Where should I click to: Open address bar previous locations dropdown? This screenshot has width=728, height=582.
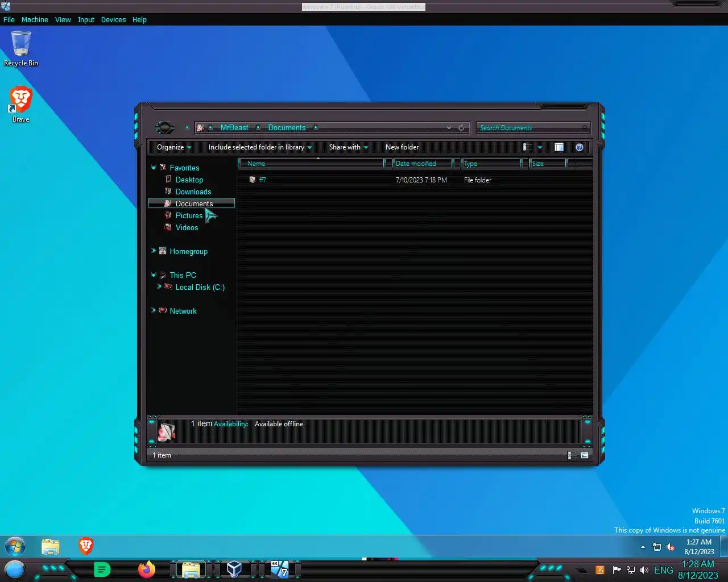(449, 128)
